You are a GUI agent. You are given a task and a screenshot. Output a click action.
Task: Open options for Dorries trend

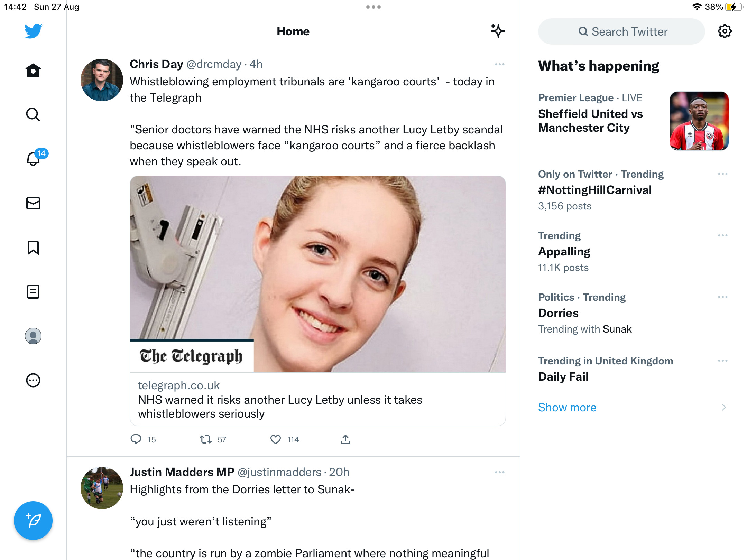(723, 297)
